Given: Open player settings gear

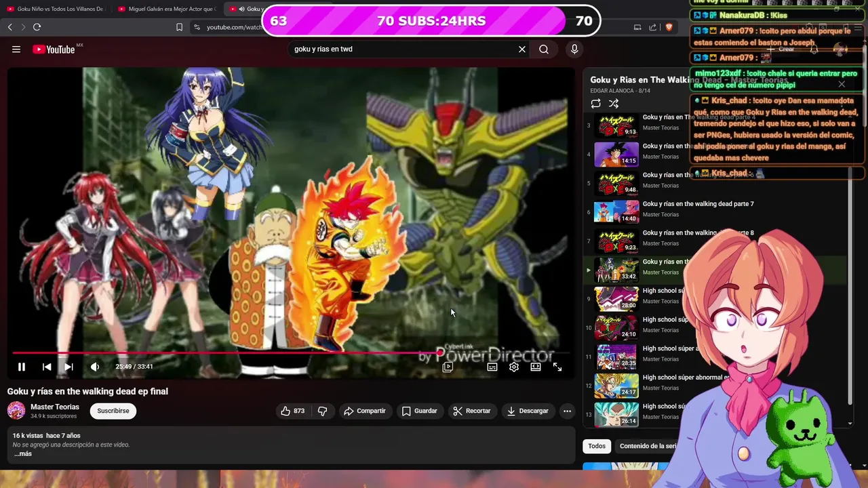Looking at the screenshot, I should tap(514, 367).
